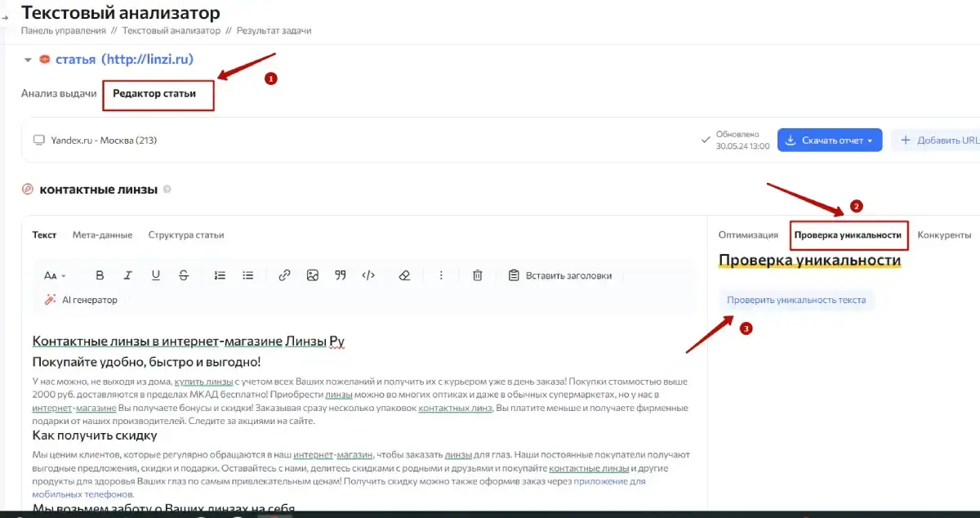Click Проверить уникальность текста button
The width and height of the screenshot is (980, 518).
[x=796, y=300]
